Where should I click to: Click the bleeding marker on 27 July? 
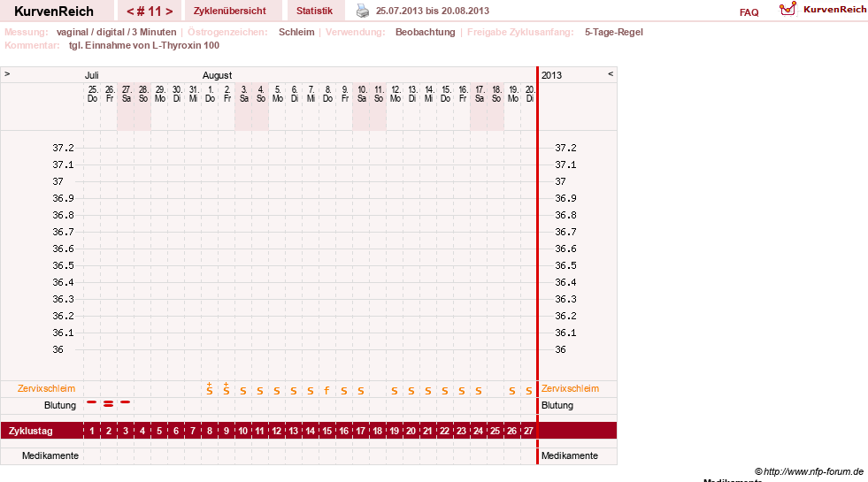coord(126,402)
